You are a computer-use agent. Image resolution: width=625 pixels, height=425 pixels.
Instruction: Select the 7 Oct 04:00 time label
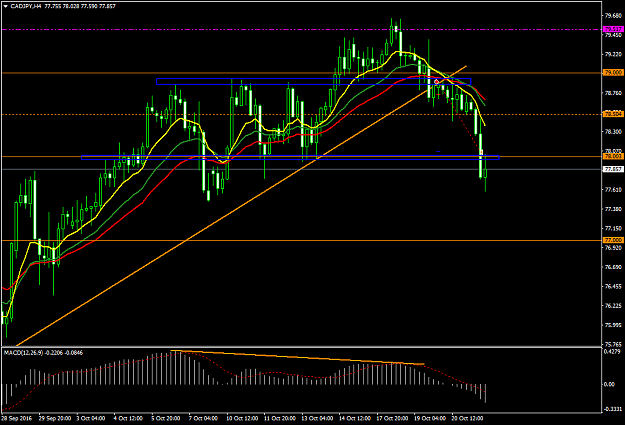click(203, 418)
